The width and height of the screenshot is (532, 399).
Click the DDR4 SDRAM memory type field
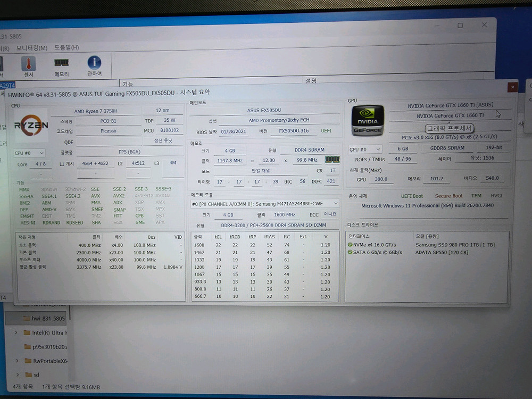(x=310, y=149)
